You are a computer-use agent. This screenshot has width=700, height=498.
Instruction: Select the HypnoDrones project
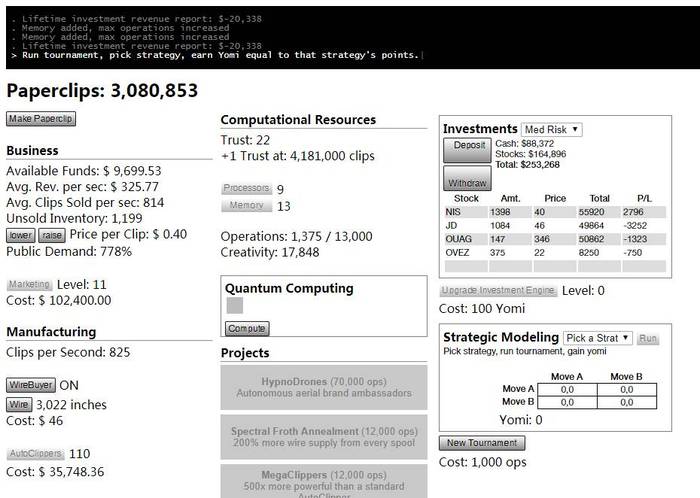click(x=324, y=387)
